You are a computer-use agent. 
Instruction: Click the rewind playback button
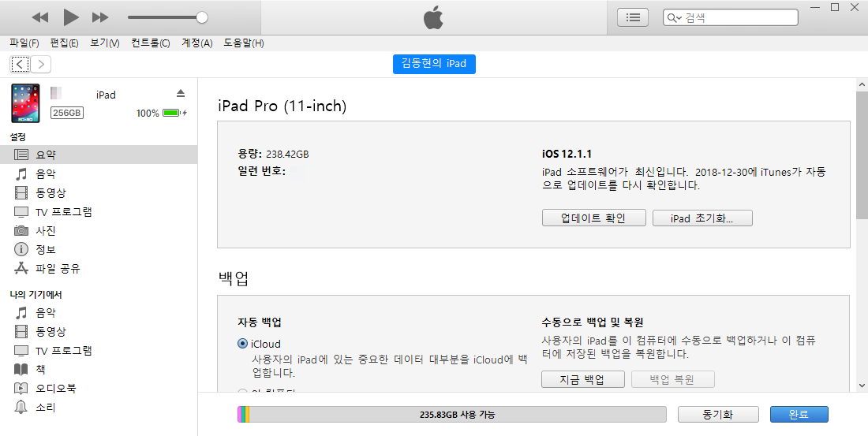(40, 17)
